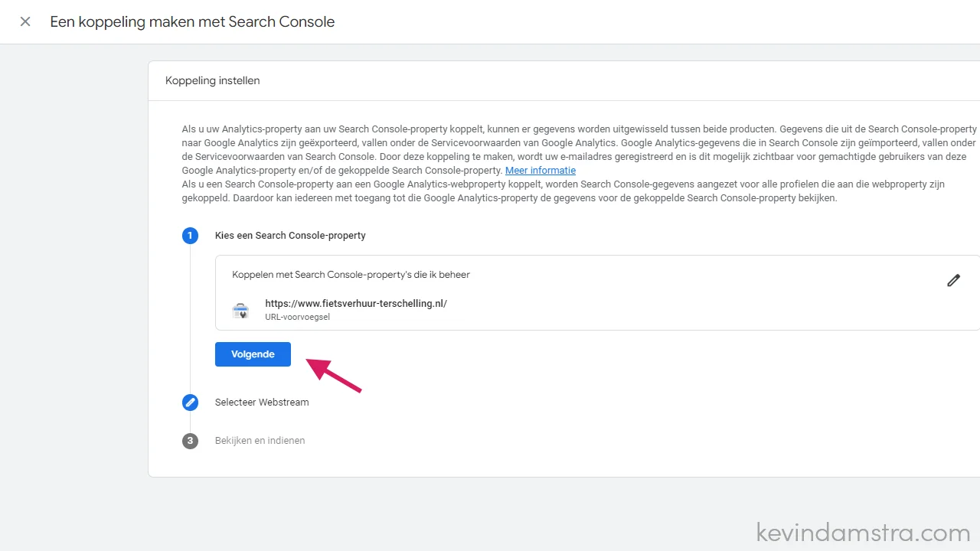Click the Koppeling instellen card title
Viewport: 980px width, 551px height.
coord(213,80)
